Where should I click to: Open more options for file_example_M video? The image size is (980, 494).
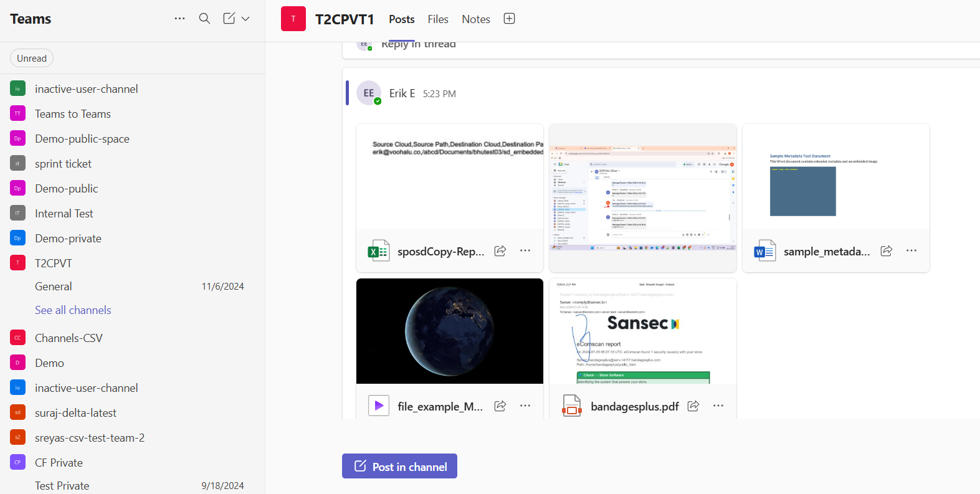[525, 406]
